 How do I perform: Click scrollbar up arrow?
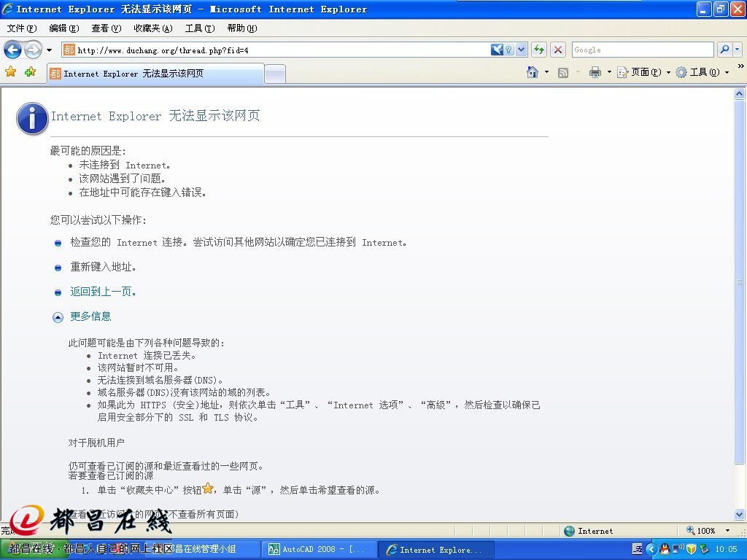739,93
